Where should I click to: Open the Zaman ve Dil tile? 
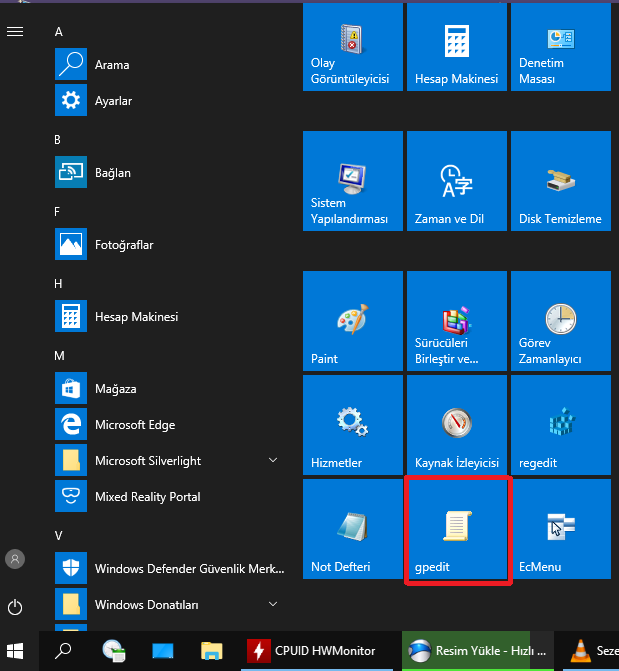[x=457, y=181]
